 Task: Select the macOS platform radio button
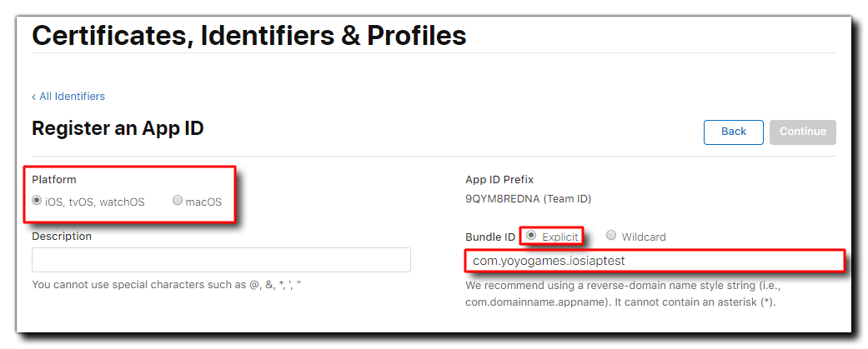click(178, 201)
